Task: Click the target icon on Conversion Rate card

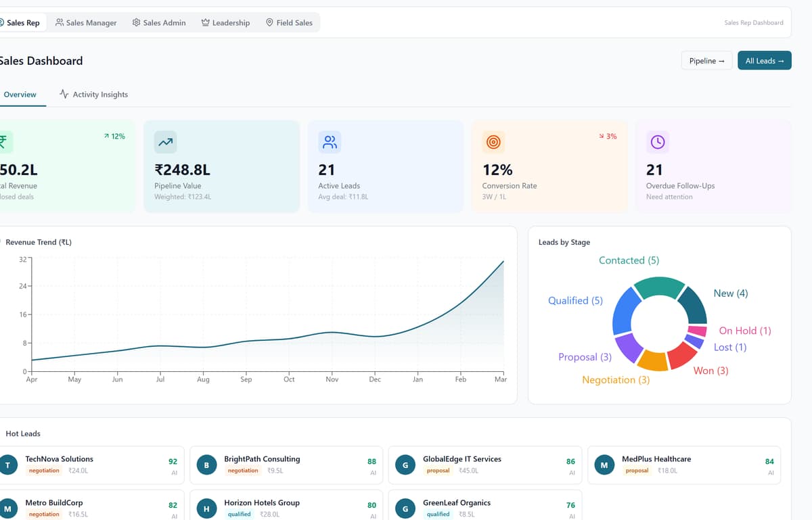Action: 493,142
